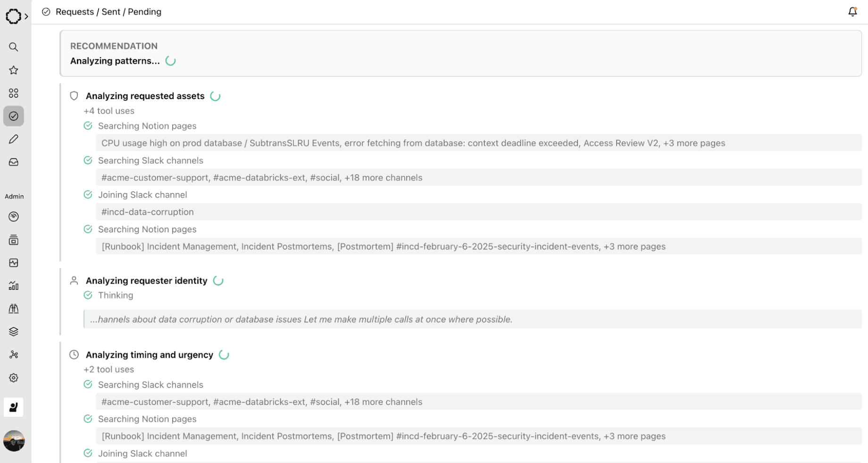Open the activity monitor icon in sidebar
868x463 pixels.
tap(14, 263)
